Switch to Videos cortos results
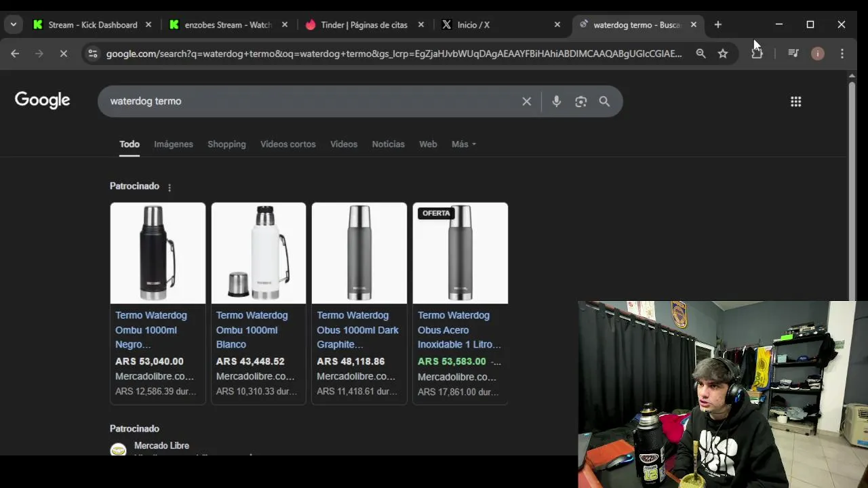This screenshot has height=488, width=868. point(288,144)
